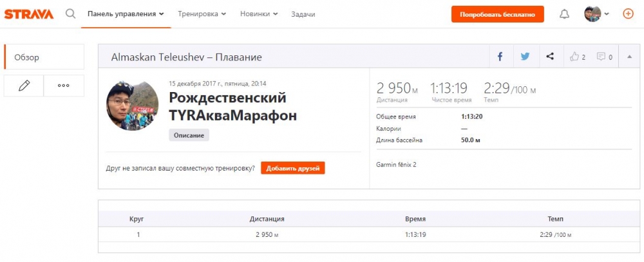Open search with the magnifier icon
This screenshot has width=644, height=262.
71,14
